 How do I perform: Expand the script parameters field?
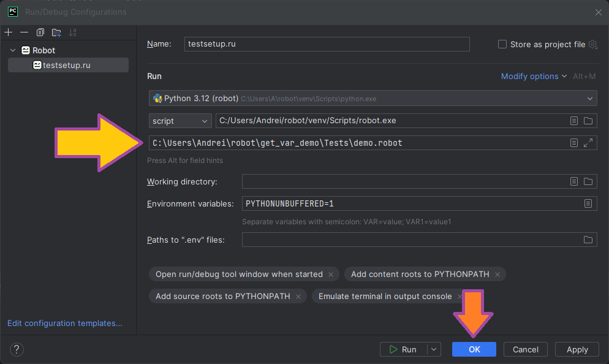click(588, 143)
